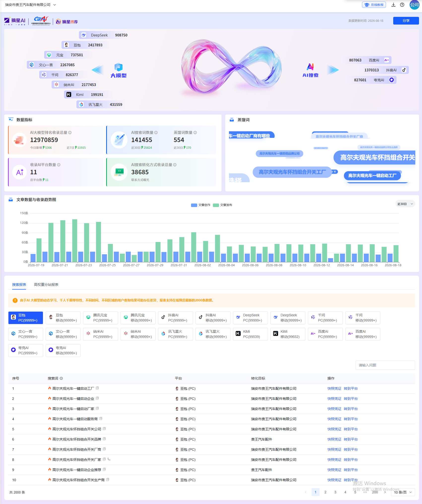The width and height of the screenshot is (422, 504).
Task: Select 百度AI PC(99999+) platform filter
Action: [x=325, y=334]
